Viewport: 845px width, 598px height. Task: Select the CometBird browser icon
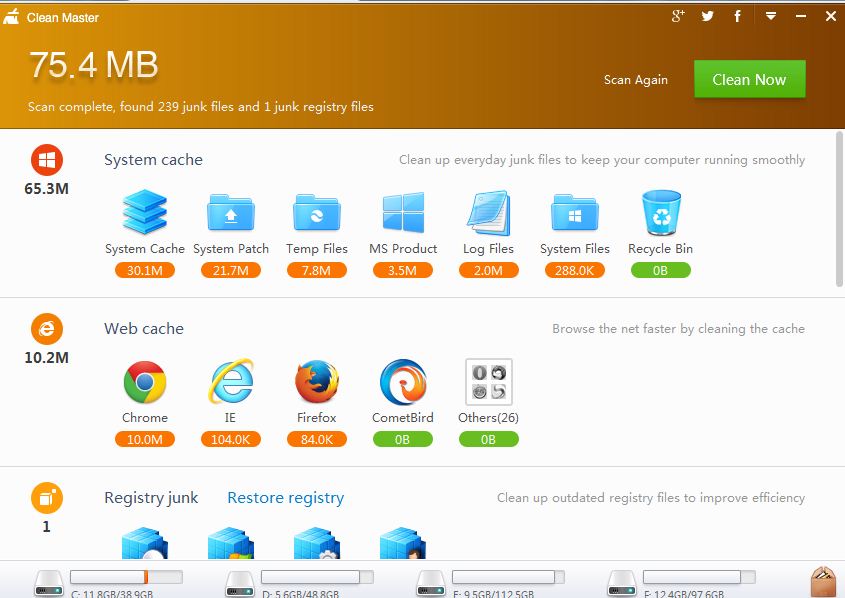coord(403,382)
